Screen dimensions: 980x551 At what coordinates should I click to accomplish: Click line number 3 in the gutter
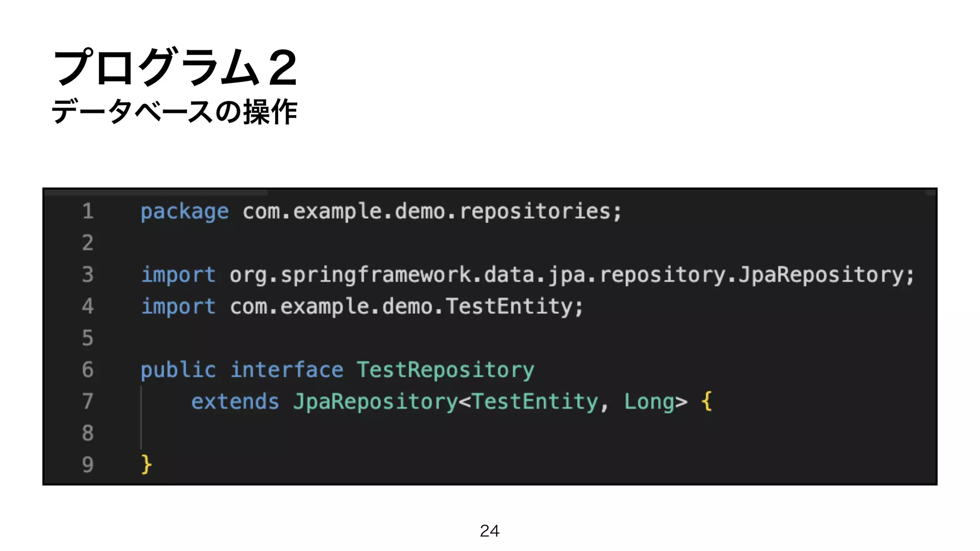tap(88, 275)
